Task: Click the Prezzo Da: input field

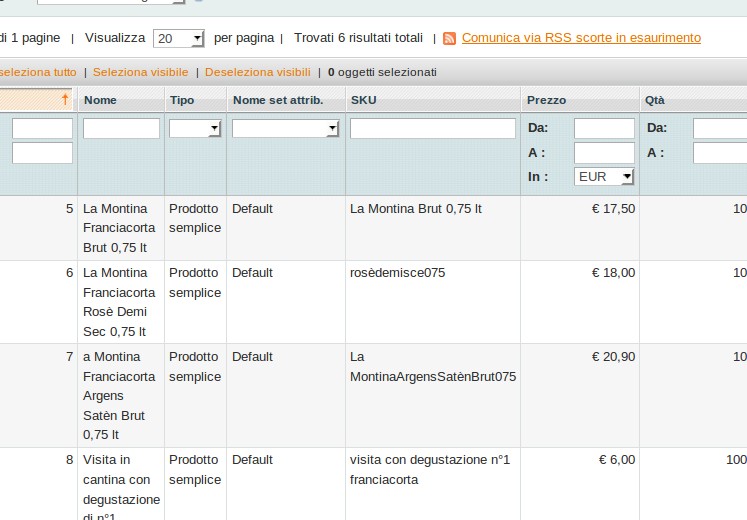Action: 605,129
